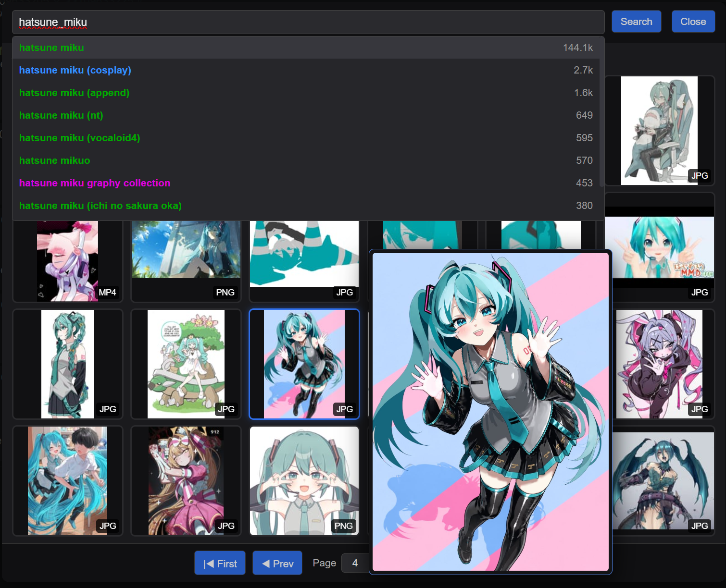Viewport: 726px width, 588px height.
Task: Open the Miku and boy dancing thumbnail
Action: pyautogui.click(x=68, y=481)
